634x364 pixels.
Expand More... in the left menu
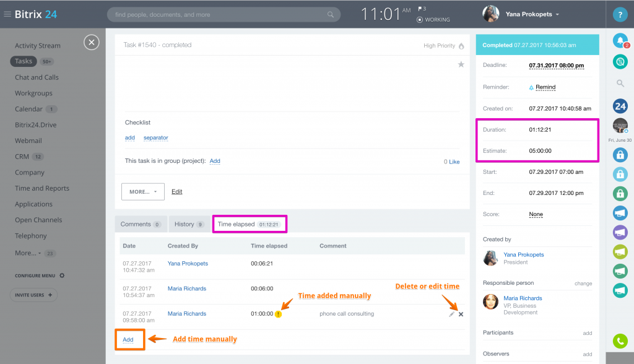27,253
